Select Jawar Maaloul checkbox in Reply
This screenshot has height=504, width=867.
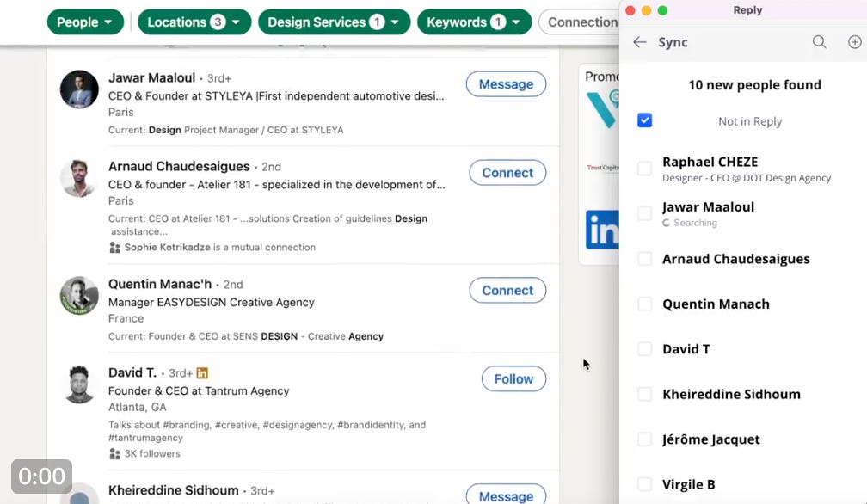pyautogui.click(x=645, y=213)
